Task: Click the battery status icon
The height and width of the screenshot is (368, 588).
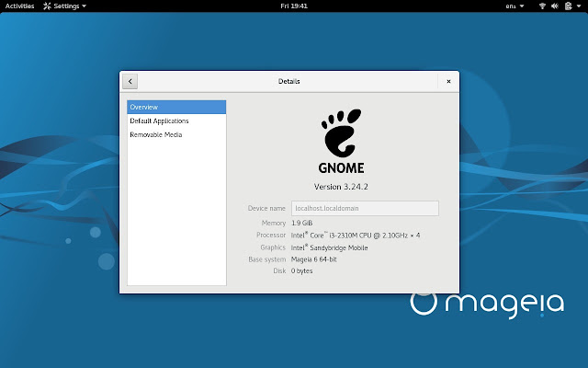Action: pos(568,6)
